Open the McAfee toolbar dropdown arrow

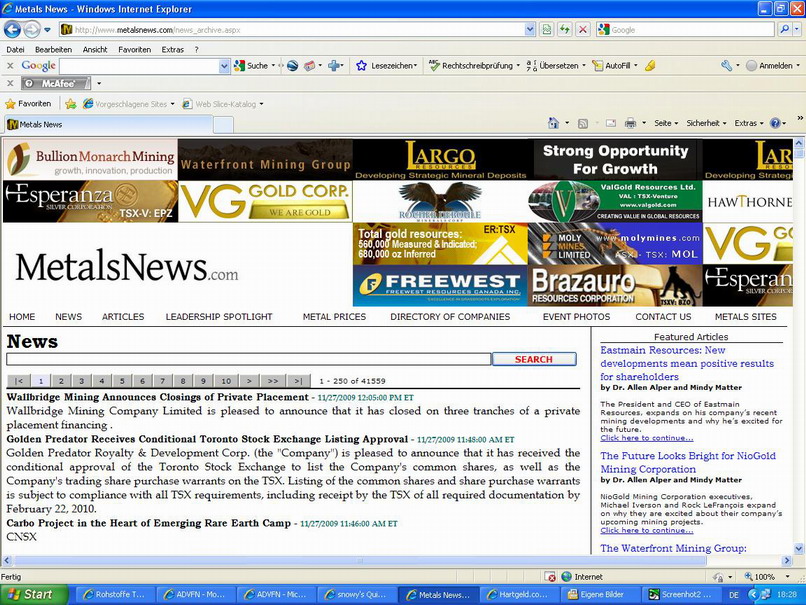click(x=99, y=83)
